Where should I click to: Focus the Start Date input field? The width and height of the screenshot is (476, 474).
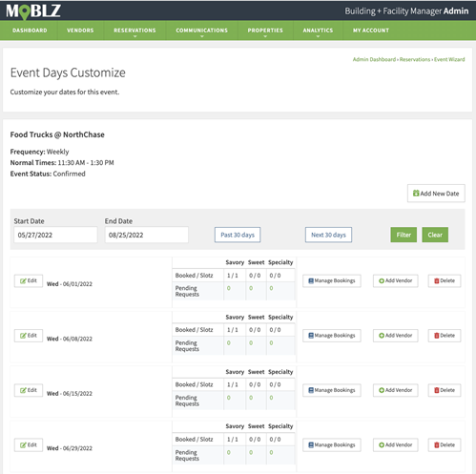[x=55, y=235]
